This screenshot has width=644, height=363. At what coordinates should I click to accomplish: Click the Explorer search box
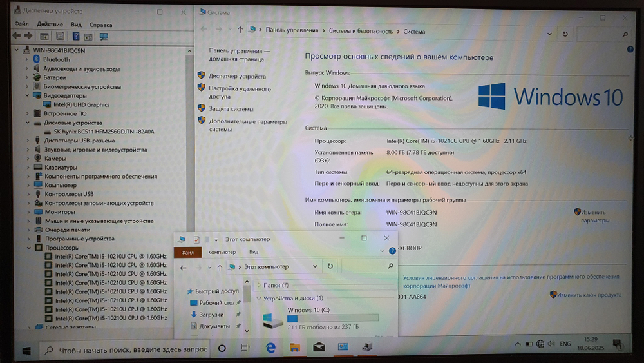click(368, 266)
